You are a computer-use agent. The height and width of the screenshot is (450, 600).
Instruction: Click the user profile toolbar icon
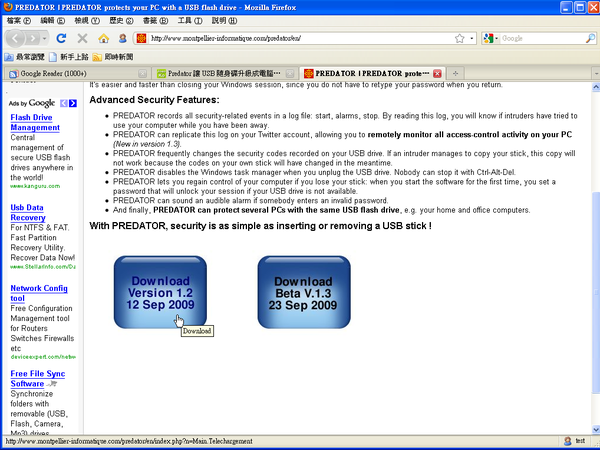[123, 38]
